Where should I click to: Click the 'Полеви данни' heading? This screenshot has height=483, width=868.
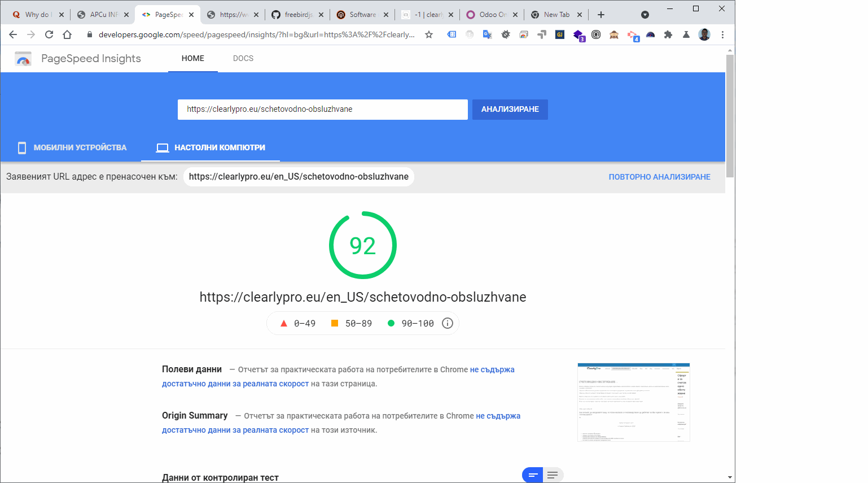pyautogui.click(x=192, y=369)
